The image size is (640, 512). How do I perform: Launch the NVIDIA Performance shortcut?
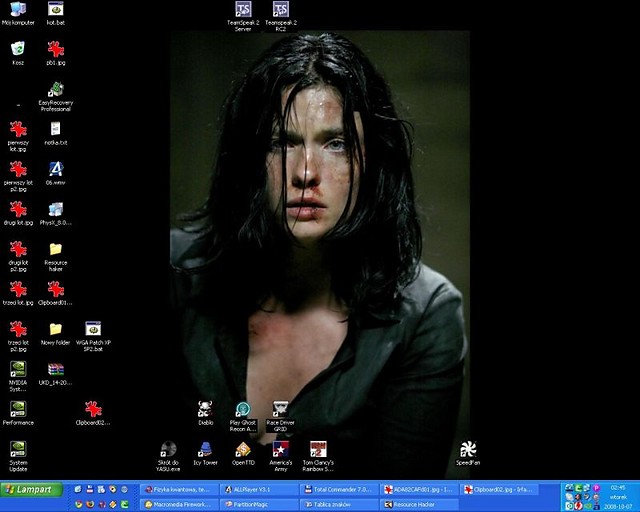(x=18, y=414)
